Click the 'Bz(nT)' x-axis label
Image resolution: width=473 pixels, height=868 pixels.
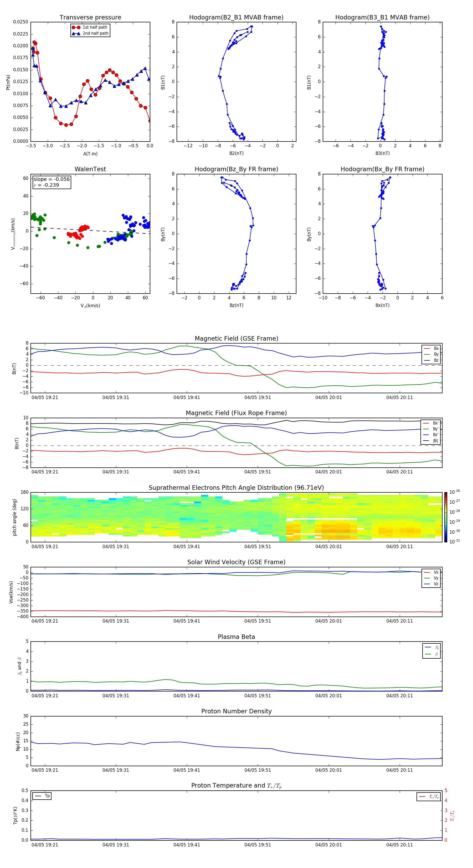tap(236, 305)
